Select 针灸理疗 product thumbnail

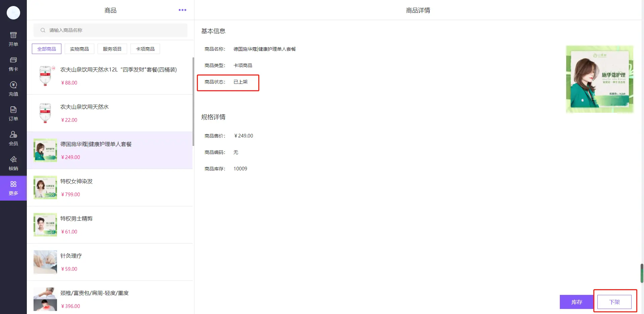pos(45,262)
